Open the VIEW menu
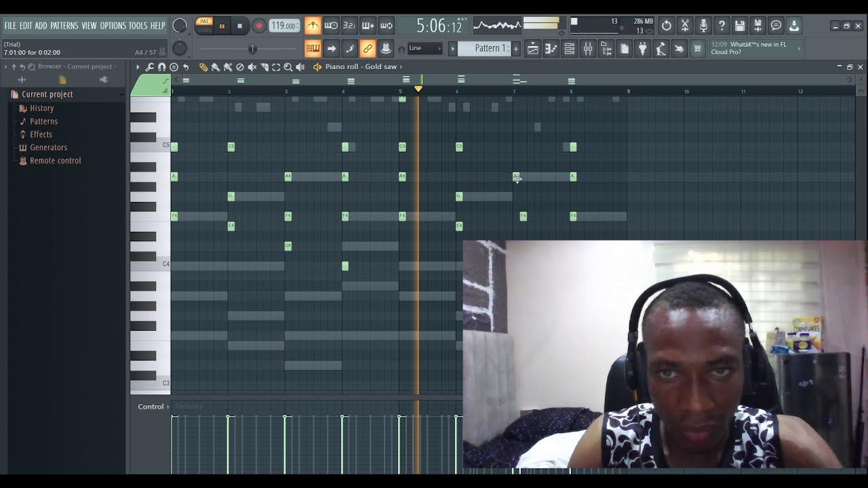Screen dimensions: 868x488 click(90, 26)
